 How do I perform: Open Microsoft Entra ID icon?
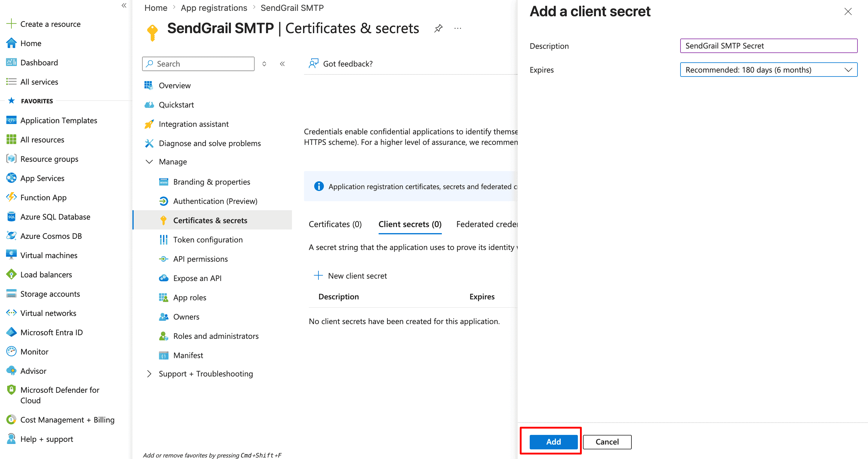pos(11,332)
